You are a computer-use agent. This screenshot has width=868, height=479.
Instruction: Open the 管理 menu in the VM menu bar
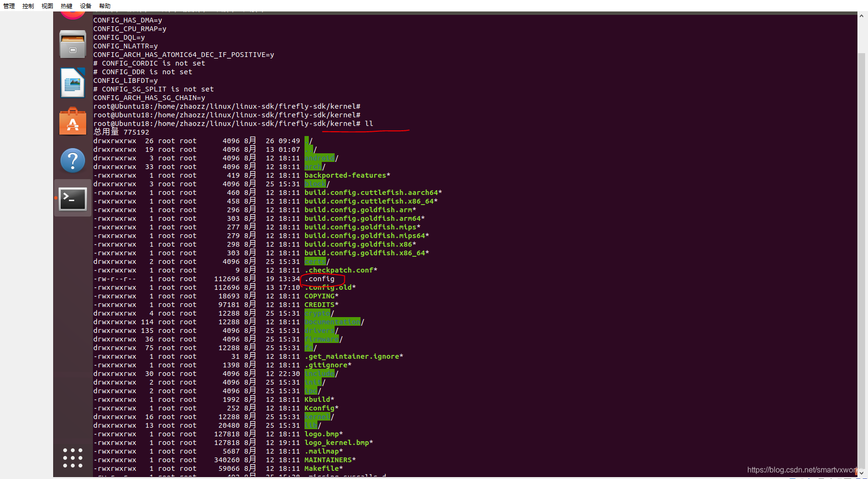click(x=9, y=6)
